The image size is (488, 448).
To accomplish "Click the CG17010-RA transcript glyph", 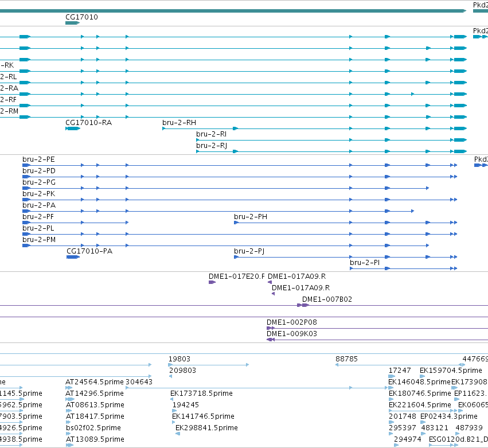I will click(x=73, y=128).
